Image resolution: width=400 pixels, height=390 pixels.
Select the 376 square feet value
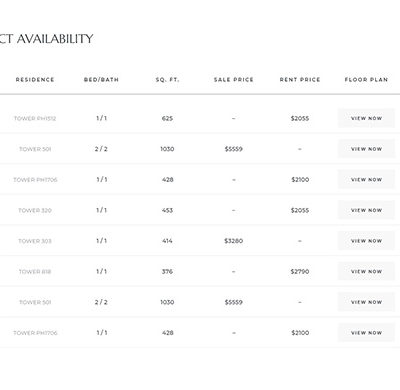[x=167, y=272]
